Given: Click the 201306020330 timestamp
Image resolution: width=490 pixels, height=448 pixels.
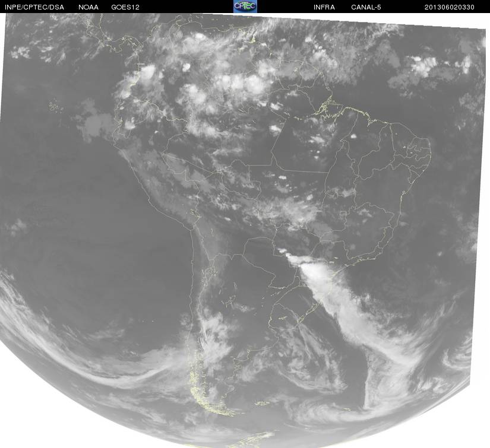Looking at the screenshot, I should coord(450,7).
